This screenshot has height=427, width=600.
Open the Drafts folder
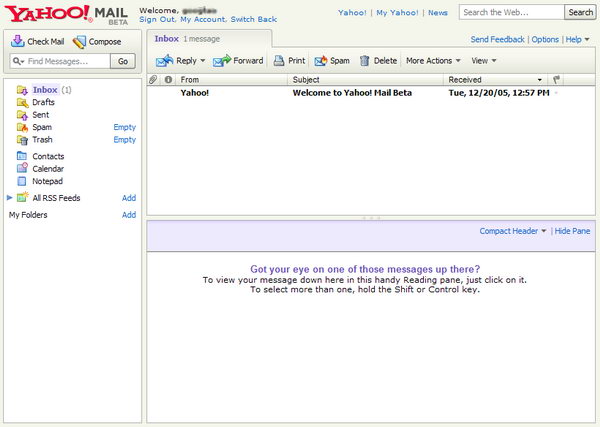43,102
